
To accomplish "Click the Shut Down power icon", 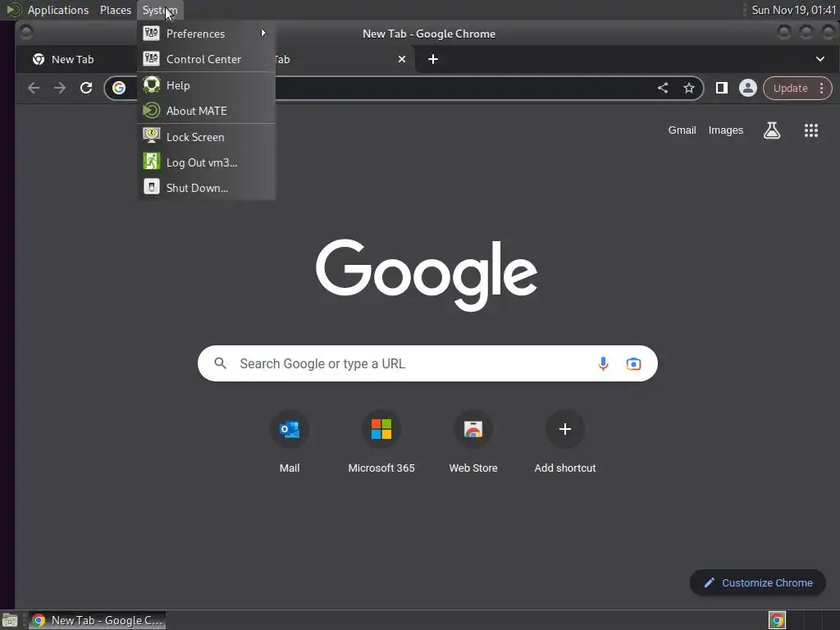I will pos(151,187).
